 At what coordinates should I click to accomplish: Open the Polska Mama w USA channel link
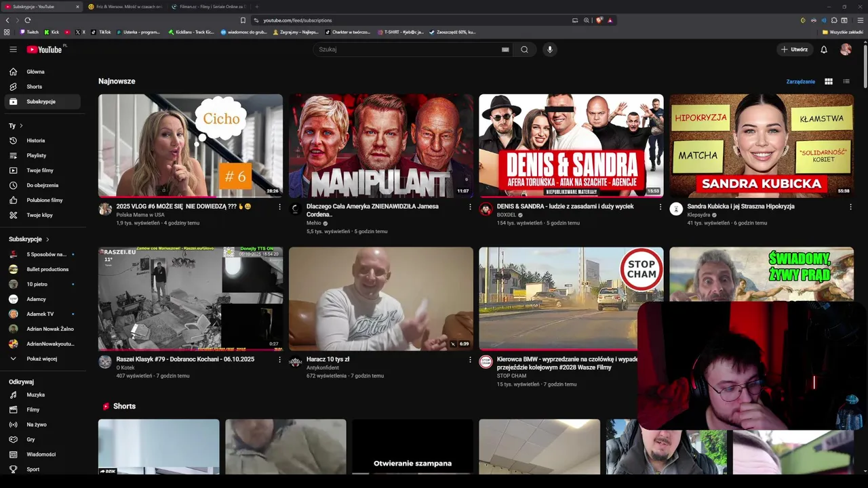pyautogui.click(x=140, y=215)
